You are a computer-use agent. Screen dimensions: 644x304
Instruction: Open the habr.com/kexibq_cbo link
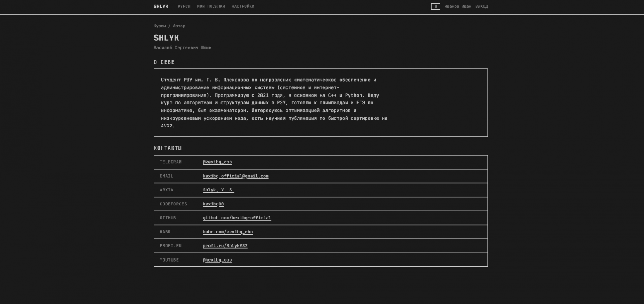pos(228,232)
